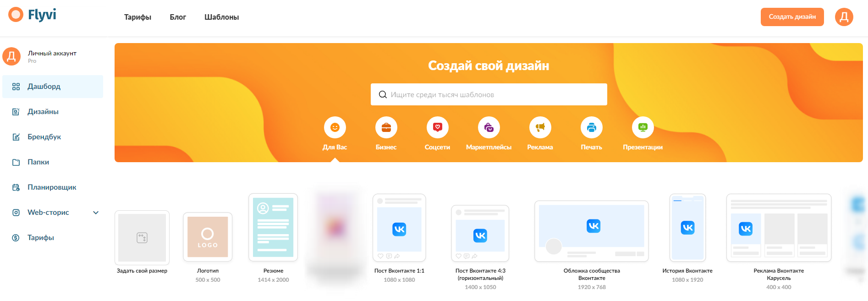Open Планировщик in the sidebar

click(53, 187)
